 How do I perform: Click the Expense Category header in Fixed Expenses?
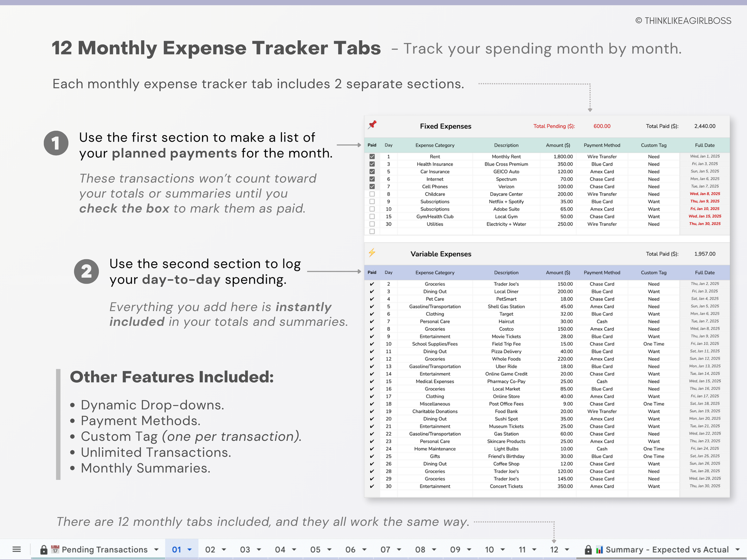point(435,145)
